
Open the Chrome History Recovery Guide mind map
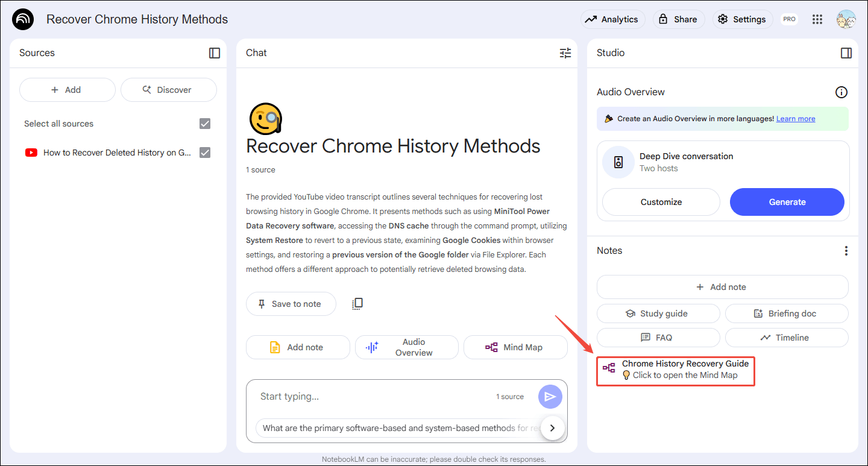click(x=676, y=369)
